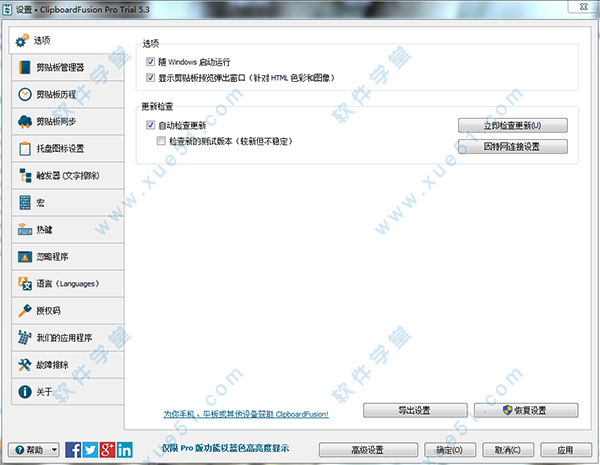Open the 关于 tab
This screenshot has width=600, height=465.
tap(68, 392)
